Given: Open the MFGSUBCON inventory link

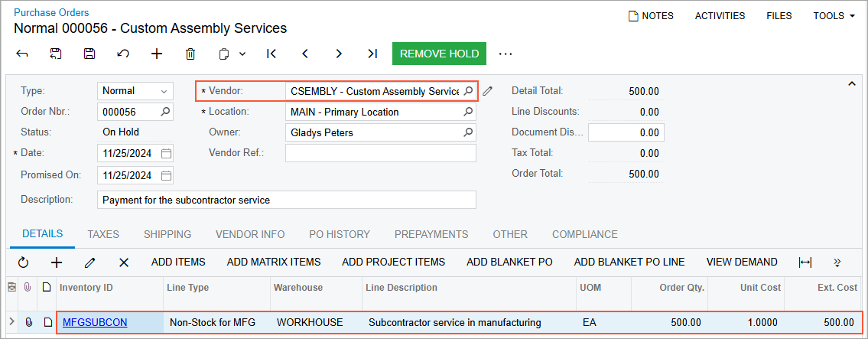Looking at the screenshot, I should tap(95, 322).
